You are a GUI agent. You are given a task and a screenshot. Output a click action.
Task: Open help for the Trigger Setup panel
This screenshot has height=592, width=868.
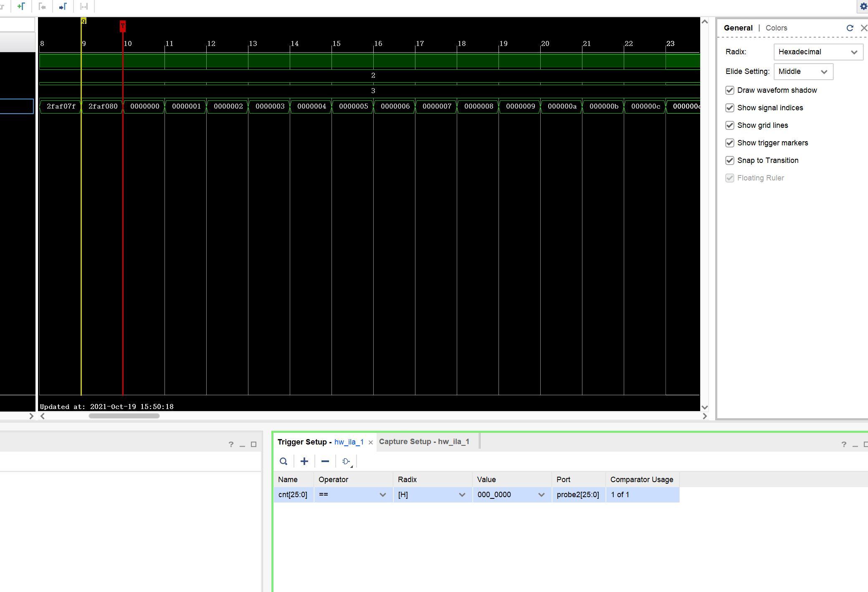[x=844, y=444]
